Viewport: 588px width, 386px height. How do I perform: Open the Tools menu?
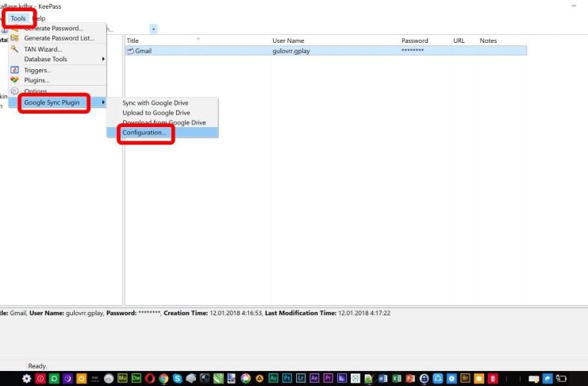pyautogui.click(x=18, y=18)
